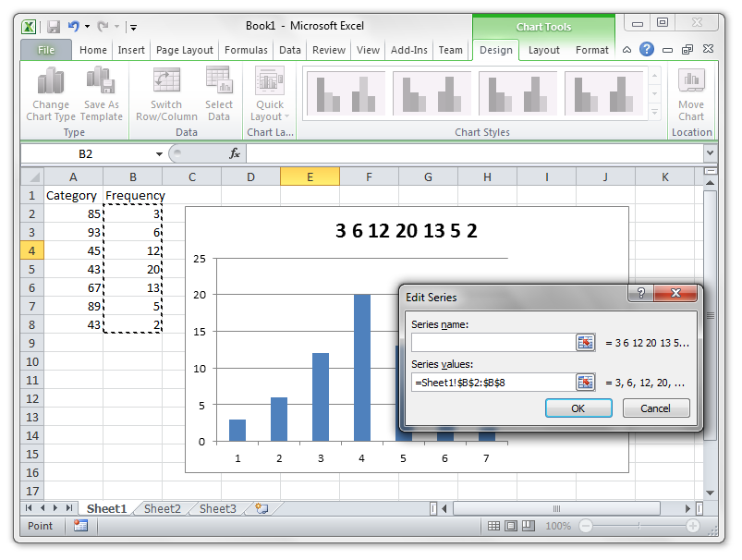Image resolution: width=742 pixels, height=560 pixels.
Task: Open the Page Layout tab
Action: [185, 50]
